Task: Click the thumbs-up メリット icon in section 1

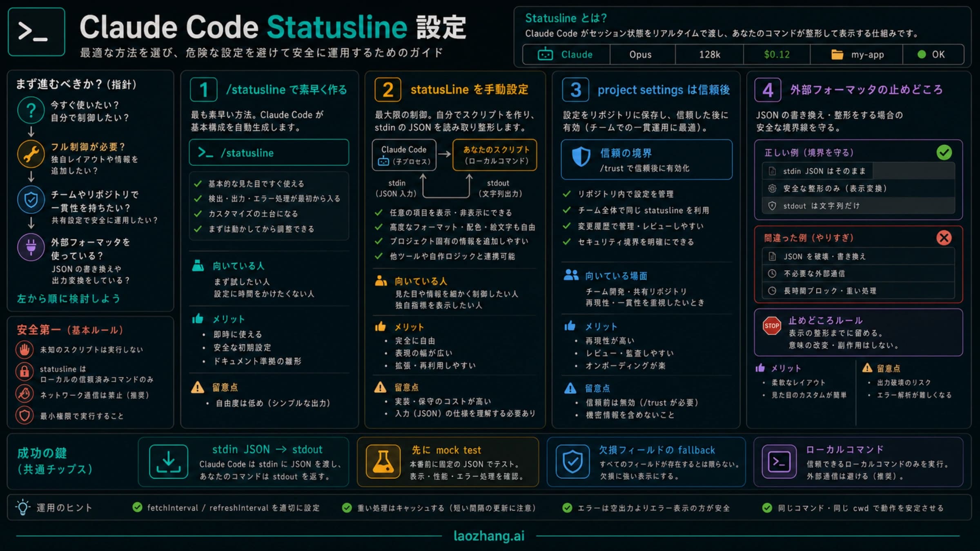Action: [x=198, y=319]
